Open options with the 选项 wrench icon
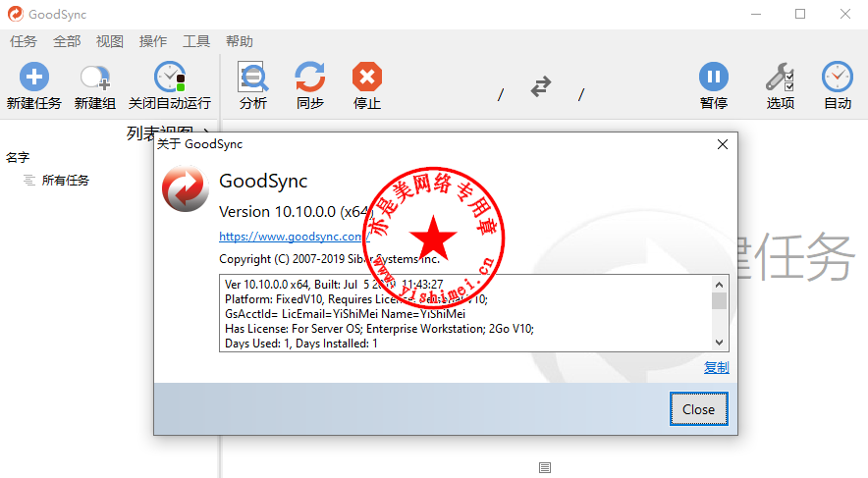 tap(780, 77)
